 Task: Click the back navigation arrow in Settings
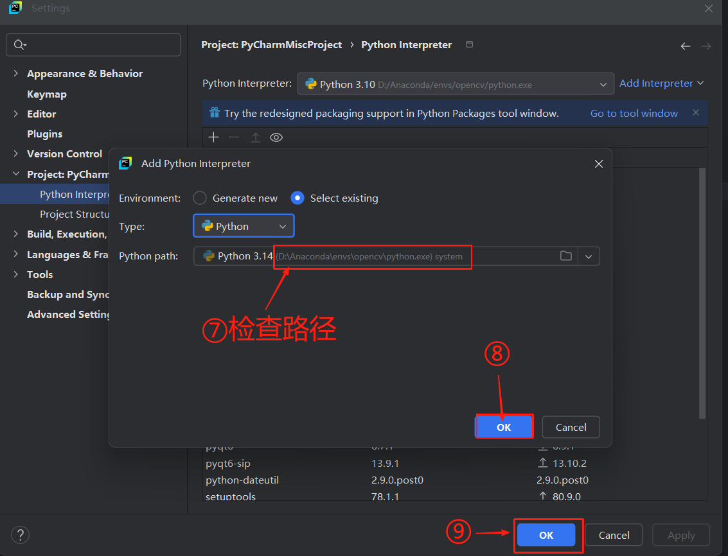pyautogui.click(x=686, y=46)
